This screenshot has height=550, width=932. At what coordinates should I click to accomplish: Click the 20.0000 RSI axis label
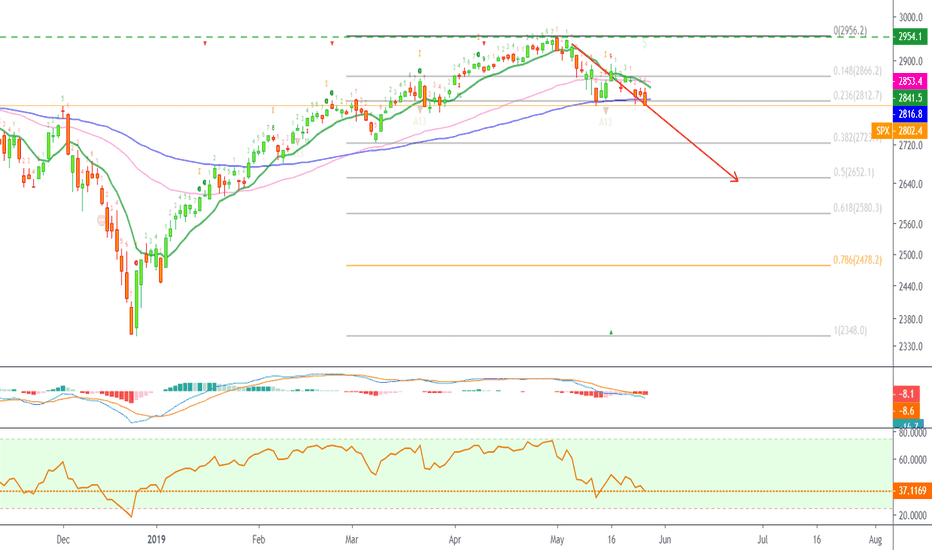tap(912, 515)
